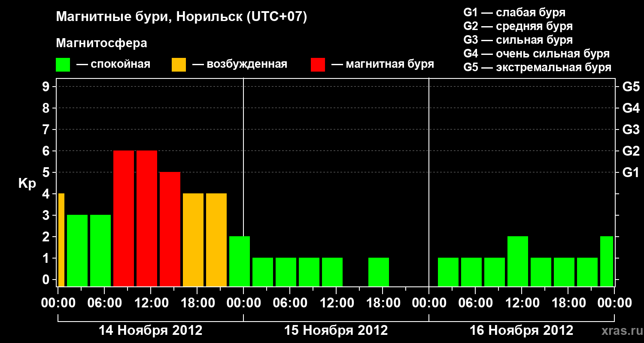Click the 'Магнитосфера' heading
Image resolution: width=644 pixels, height=343 pixels.
click(102, 43)
